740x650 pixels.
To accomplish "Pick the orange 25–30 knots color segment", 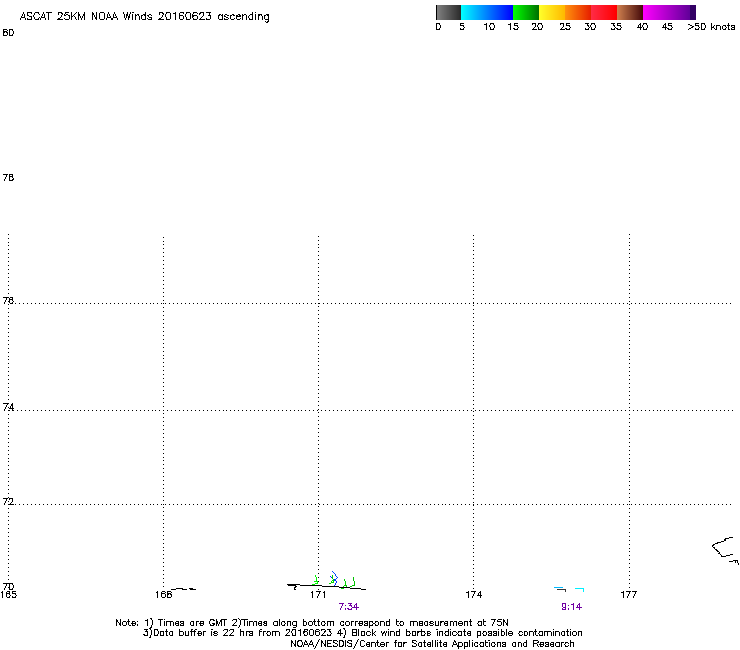I will [x=578, y=12].
